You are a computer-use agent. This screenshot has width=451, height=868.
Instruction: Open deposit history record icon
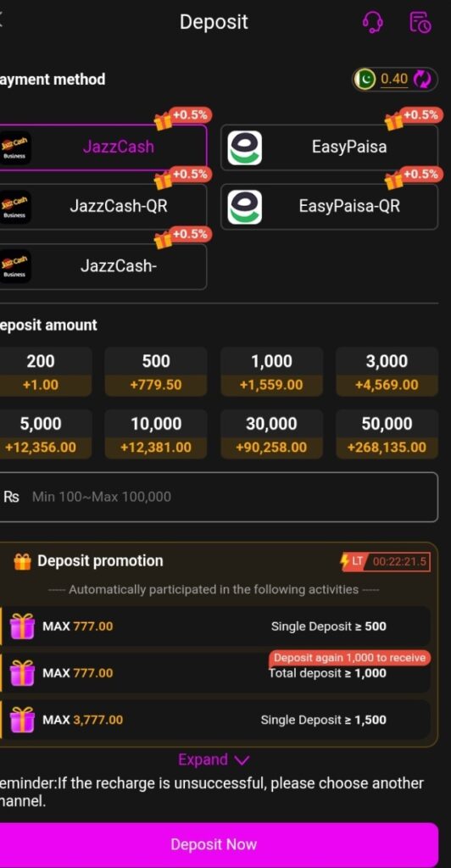[420, 22]
